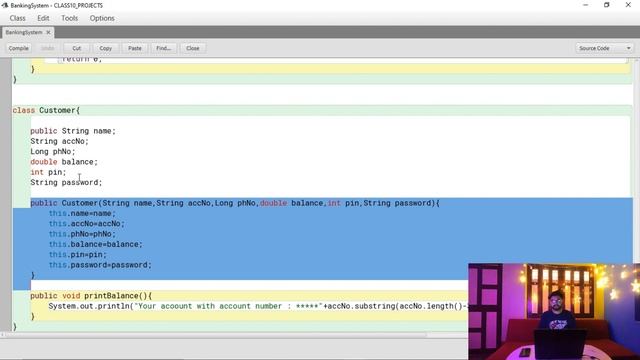Open the Tools menu
This screenshot has width=640, height=360.
coord(69,18)
